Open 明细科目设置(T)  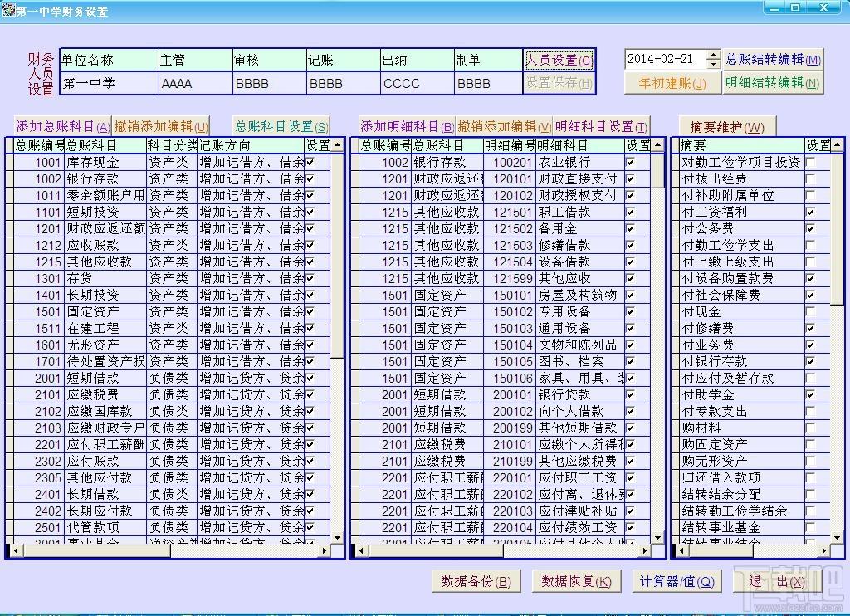(x=601, y=127)
